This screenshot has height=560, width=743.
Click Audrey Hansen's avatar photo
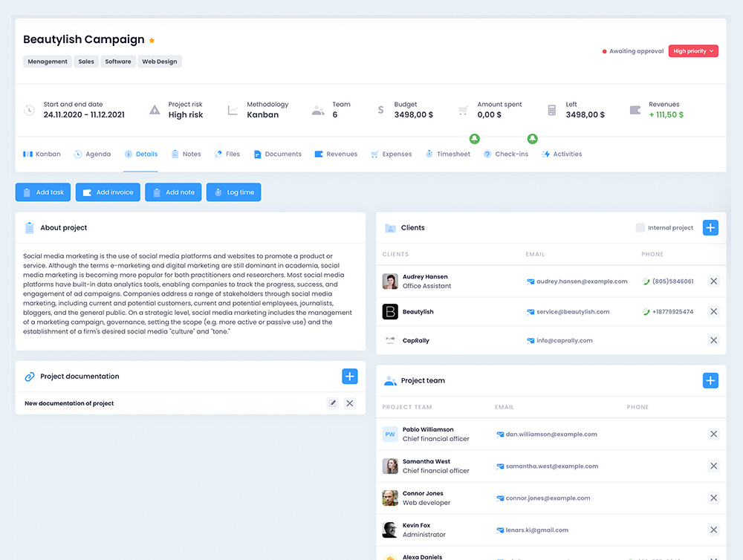pyautogui.click(x=389, y=281)
